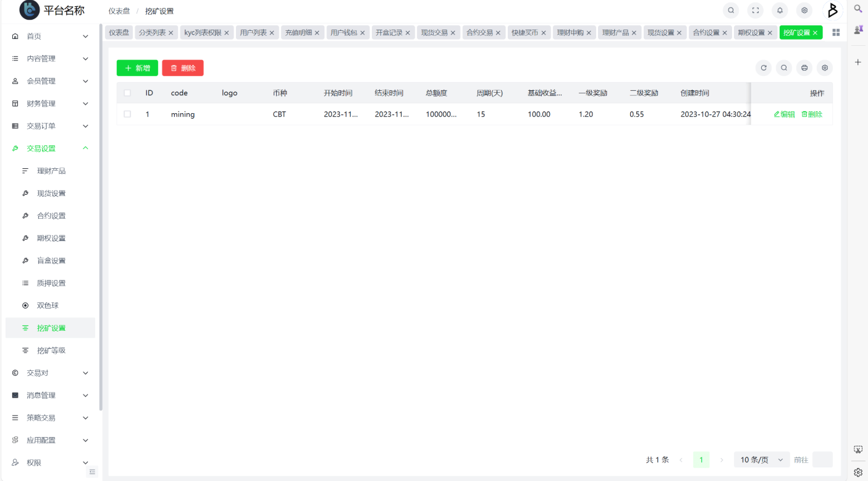This screenshot has width=868, height=481.
Task: Open the notification bell
Action: click(780, 11)
